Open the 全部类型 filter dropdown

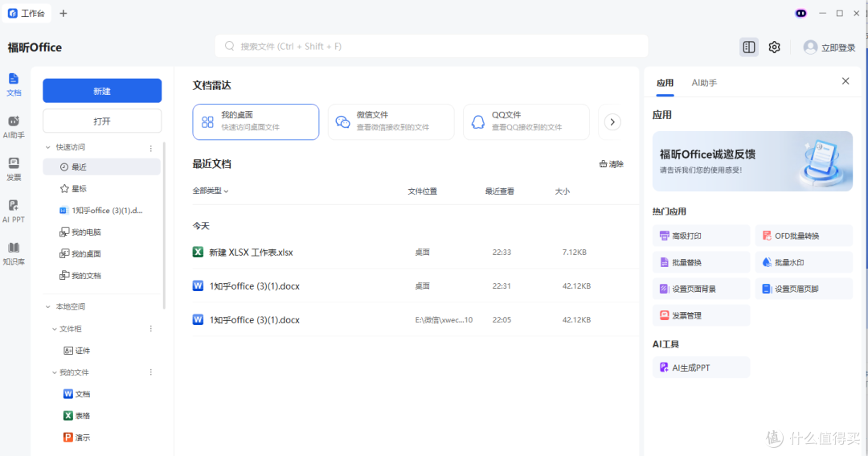[x=211, y=191]
